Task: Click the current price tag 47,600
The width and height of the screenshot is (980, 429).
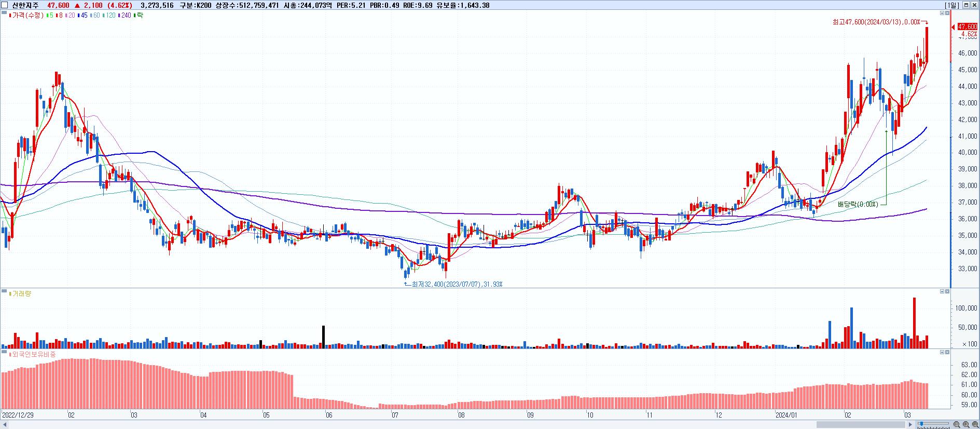Action: click(968, 26)
